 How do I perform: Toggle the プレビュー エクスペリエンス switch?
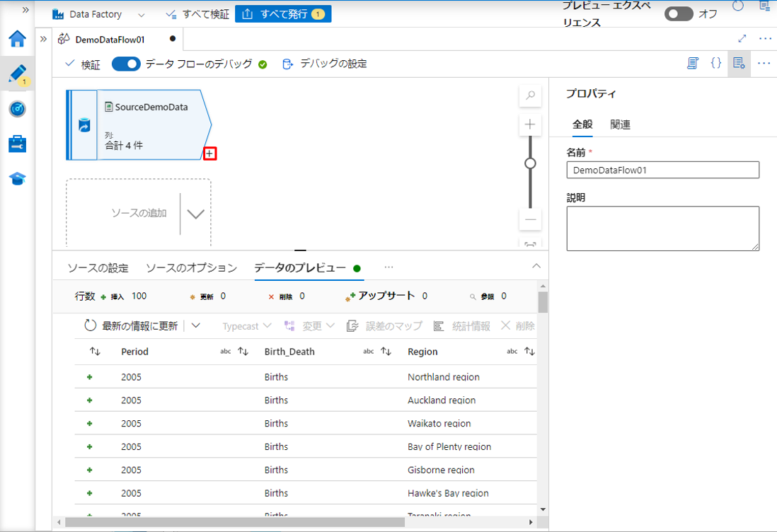click(678, 14)
